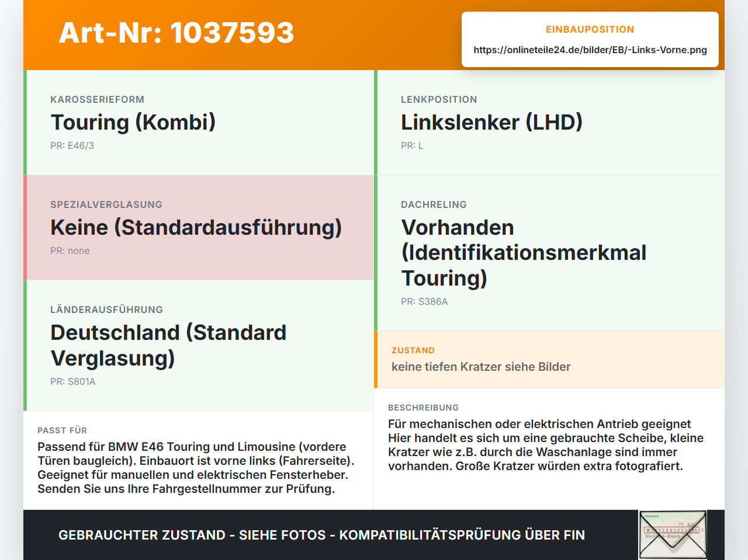Click the Beschreibung section label
This screenshot has height=560, width=748.
pos(424,408)
